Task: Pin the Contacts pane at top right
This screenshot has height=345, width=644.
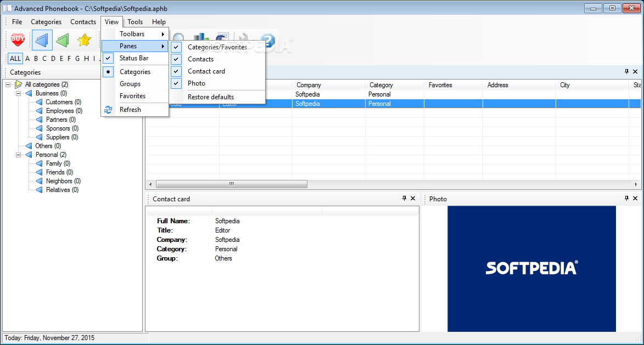Action: pyautogui.click(x=626, y=71)
